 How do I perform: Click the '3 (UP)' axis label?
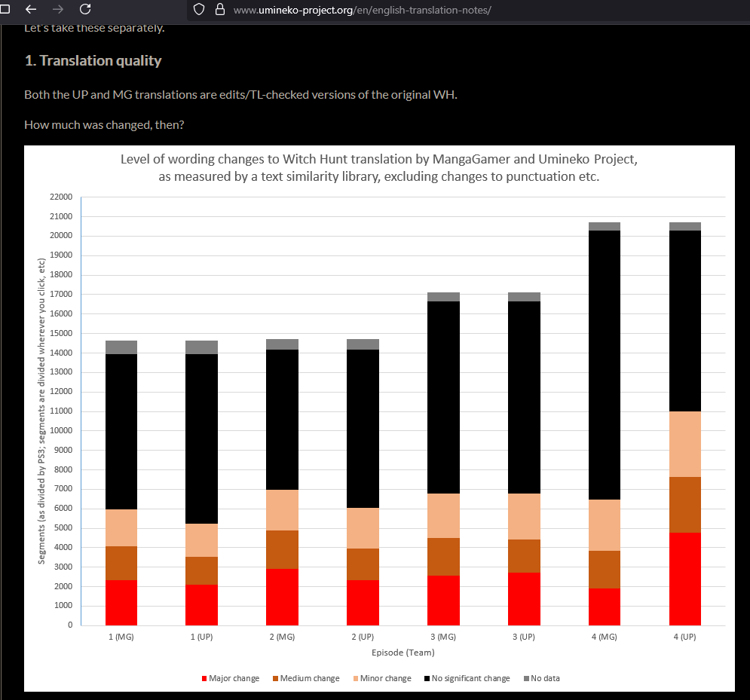click(524, 637)
